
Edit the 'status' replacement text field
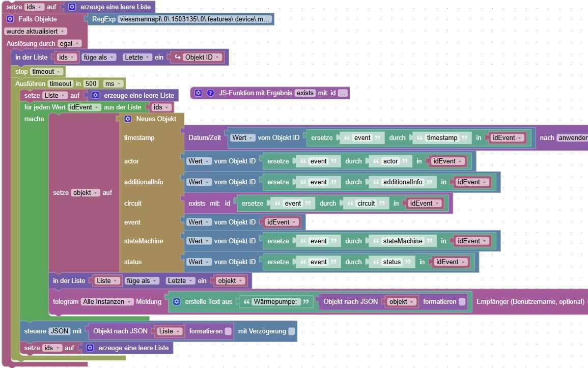point(392,262)
